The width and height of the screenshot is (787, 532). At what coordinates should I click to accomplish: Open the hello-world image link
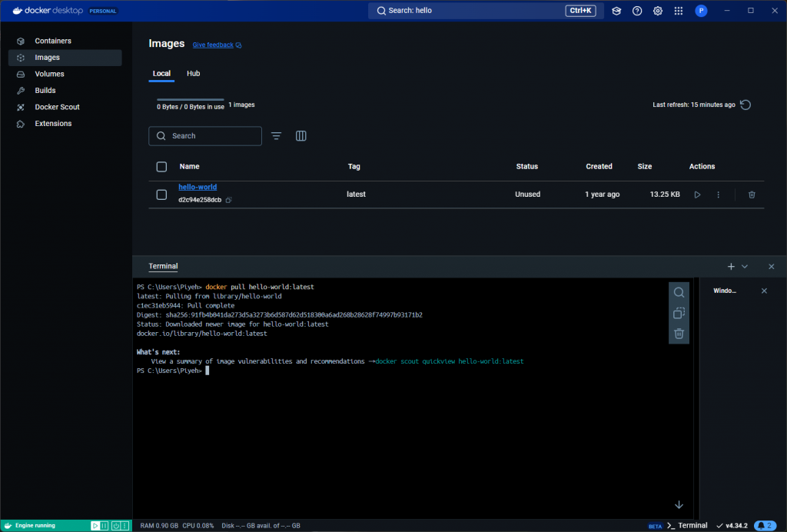[198, 187]
